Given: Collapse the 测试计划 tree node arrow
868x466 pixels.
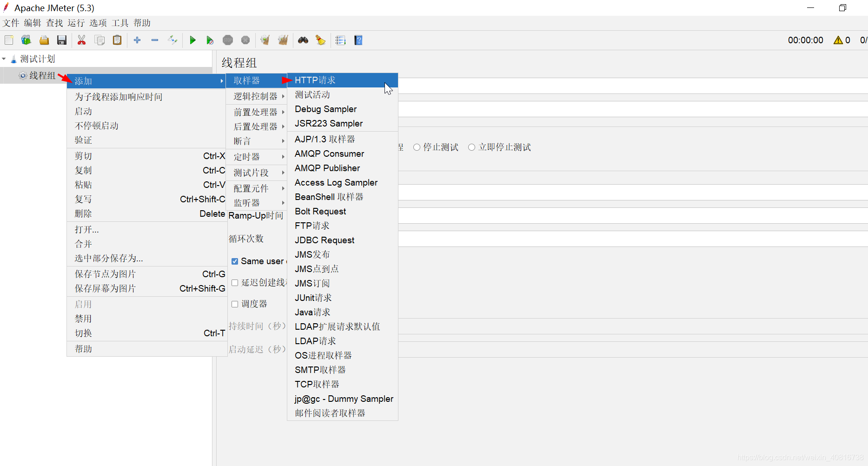Looking at the screenshot, I should (x=4, y=59).
